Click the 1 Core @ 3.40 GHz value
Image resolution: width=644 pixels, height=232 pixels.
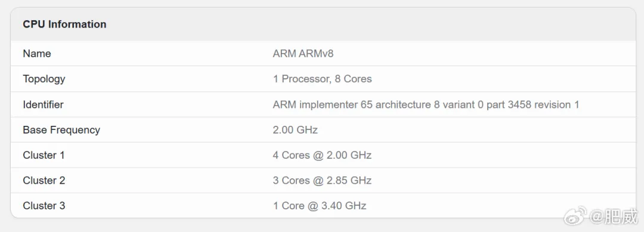point(320,206)
